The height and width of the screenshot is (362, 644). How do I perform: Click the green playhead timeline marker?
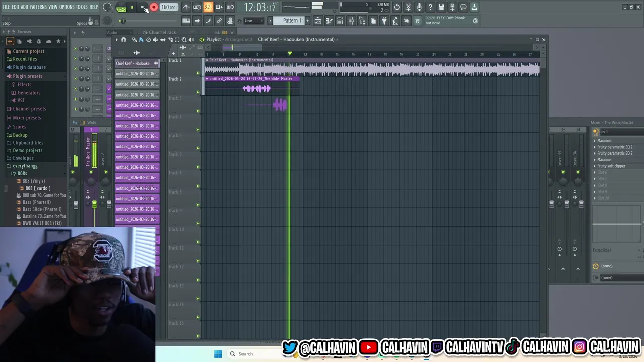[290, 53]
